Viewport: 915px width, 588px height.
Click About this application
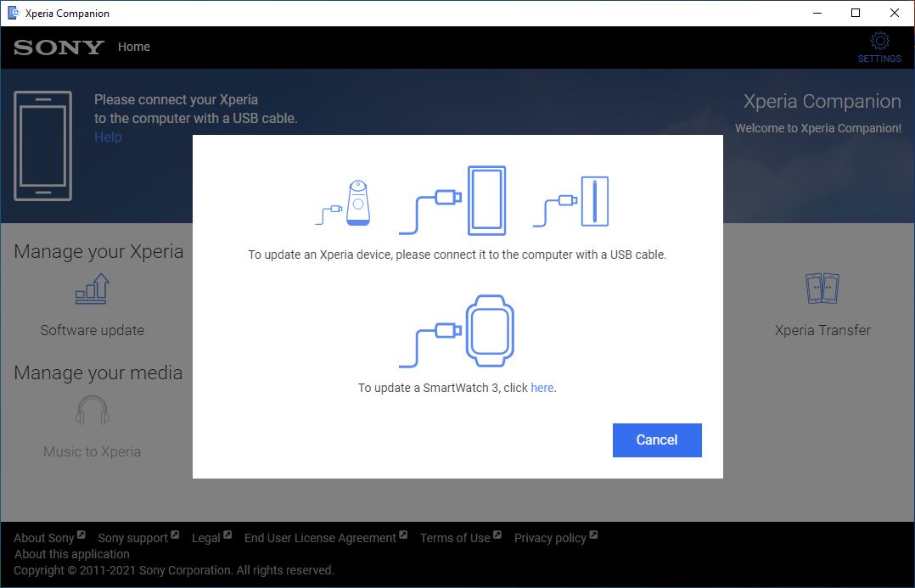72,554
